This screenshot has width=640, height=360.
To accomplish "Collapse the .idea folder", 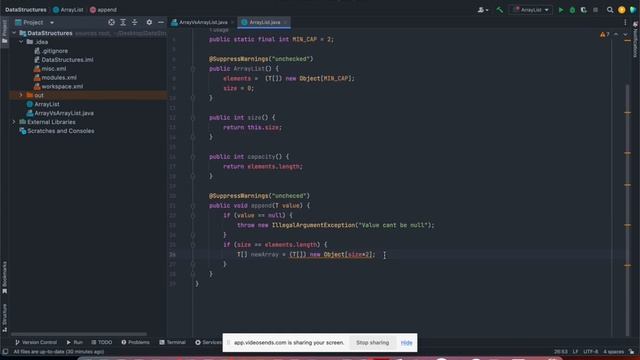I will 21,42.
